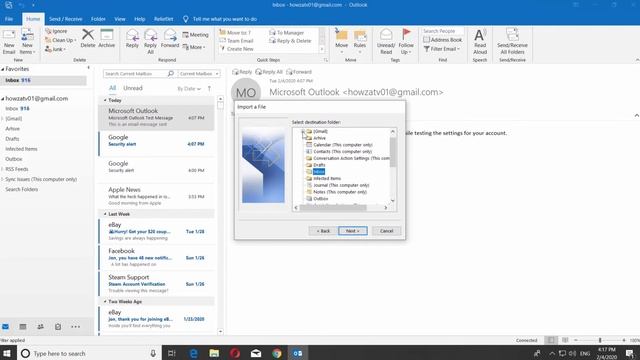Click Forward in the reading pane
Viewport: 640px width, 360px height.
[299, 72]
